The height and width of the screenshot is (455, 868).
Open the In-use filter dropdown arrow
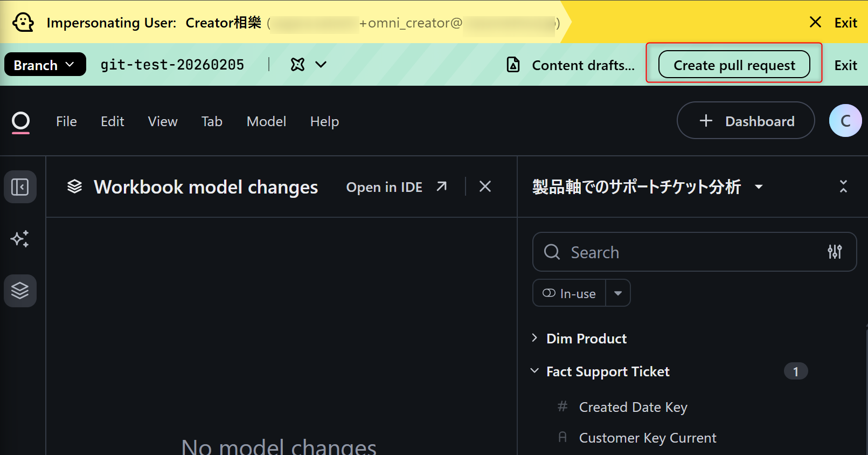[x=618, y=293]
